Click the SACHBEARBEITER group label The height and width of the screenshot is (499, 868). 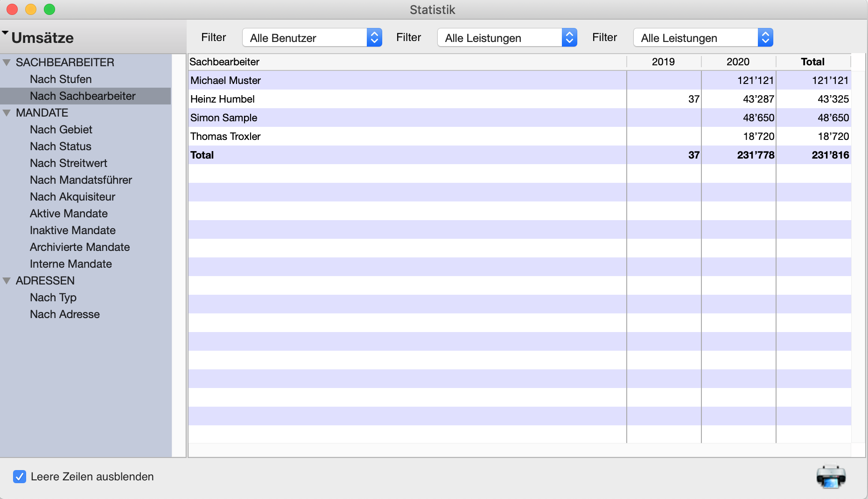(x=65, y=62)
